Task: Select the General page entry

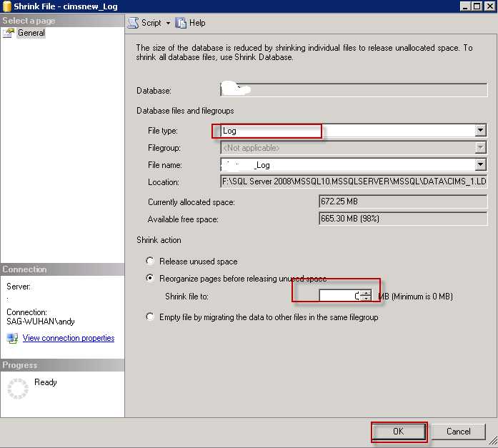Action: pyautogui.click(x=31, y=33)
